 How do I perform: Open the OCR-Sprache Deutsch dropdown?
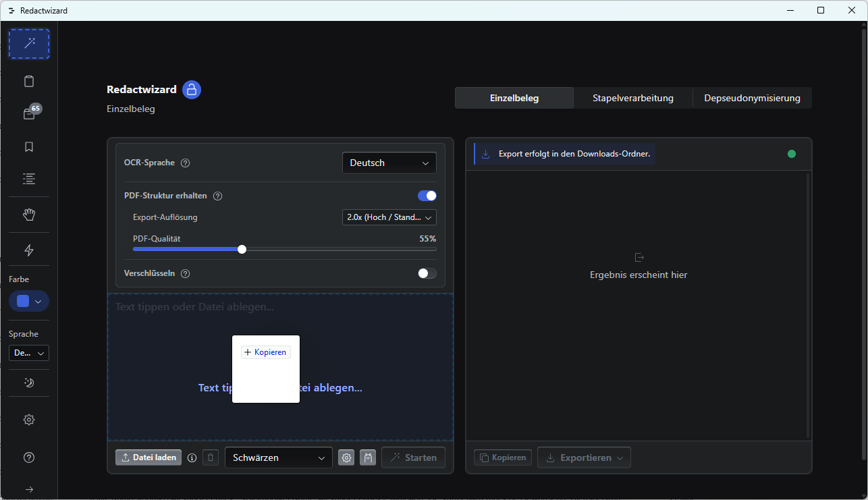point(389,163)
